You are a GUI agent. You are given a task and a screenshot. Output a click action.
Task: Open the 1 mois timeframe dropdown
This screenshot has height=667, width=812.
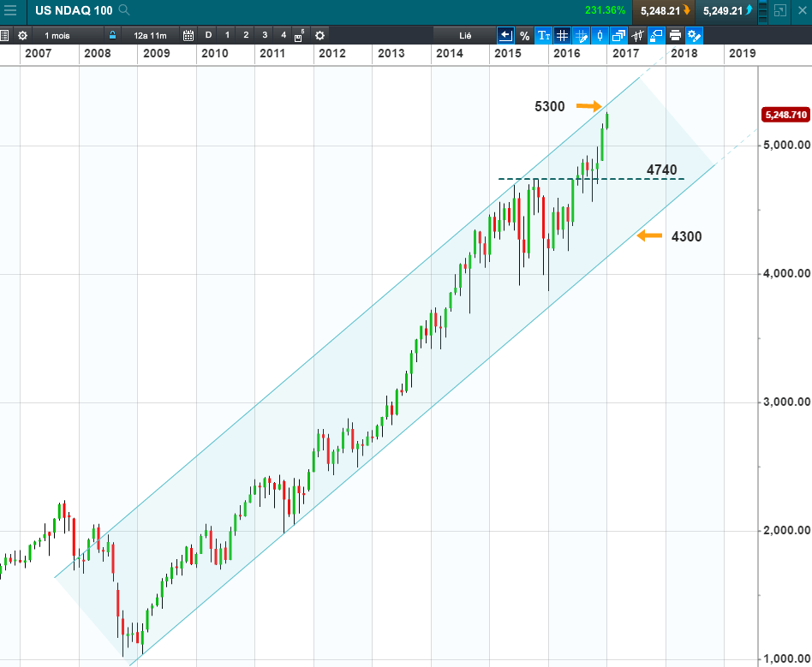pyautogui.click(x=66, y=36)
